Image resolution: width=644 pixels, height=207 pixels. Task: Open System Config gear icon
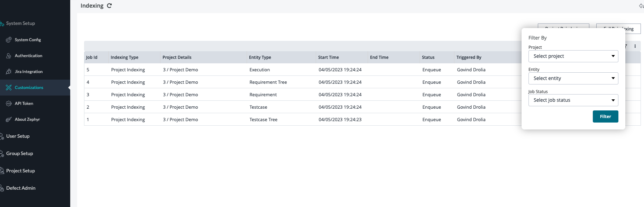pyautogui.click(x=9, y=40)
